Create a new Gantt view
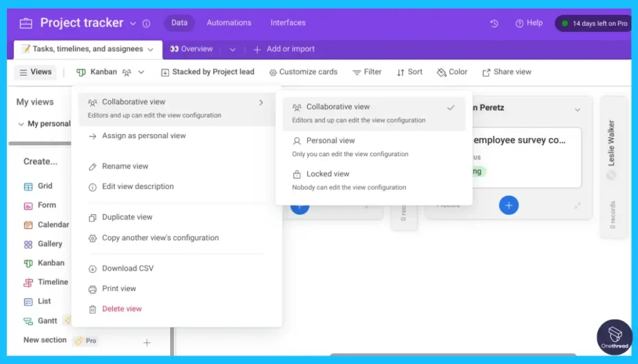The height and width of the screenshot is (364, 638). click(x=40, y=320)
